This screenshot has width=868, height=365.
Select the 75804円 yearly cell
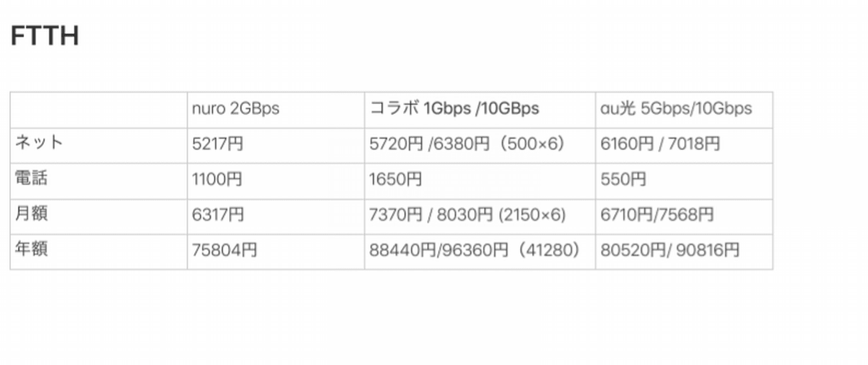(x=275, y=251)
